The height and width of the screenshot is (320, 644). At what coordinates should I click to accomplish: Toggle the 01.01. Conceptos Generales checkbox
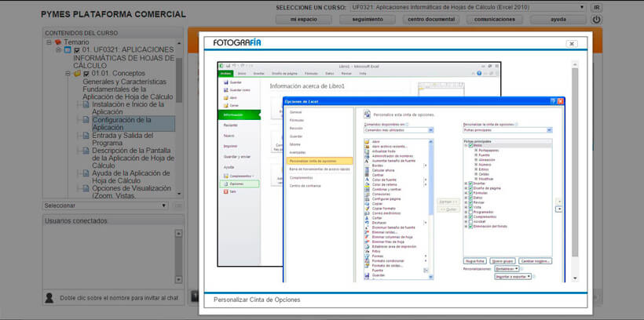point(86,74)
